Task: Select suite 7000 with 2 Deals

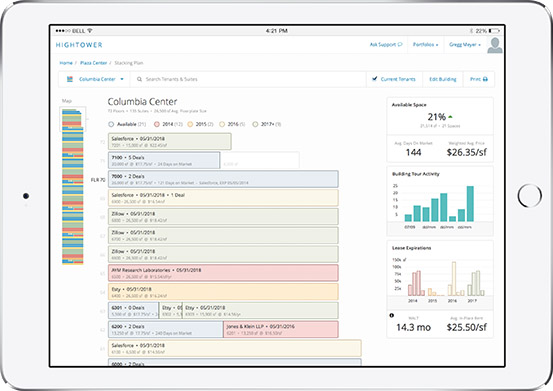Action: [223, 179]
